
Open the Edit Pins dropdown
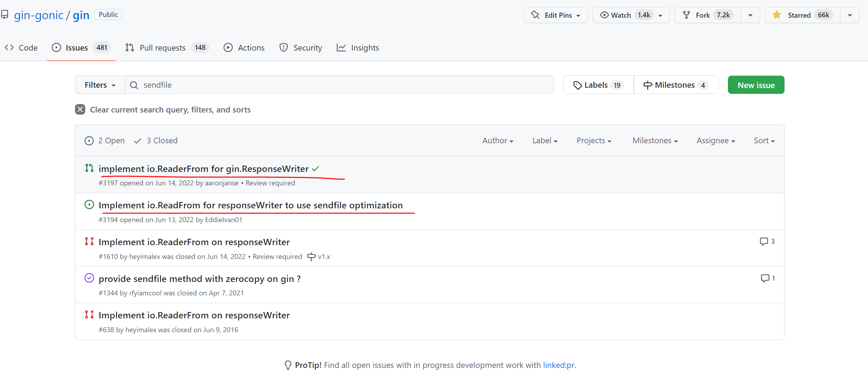555,15
